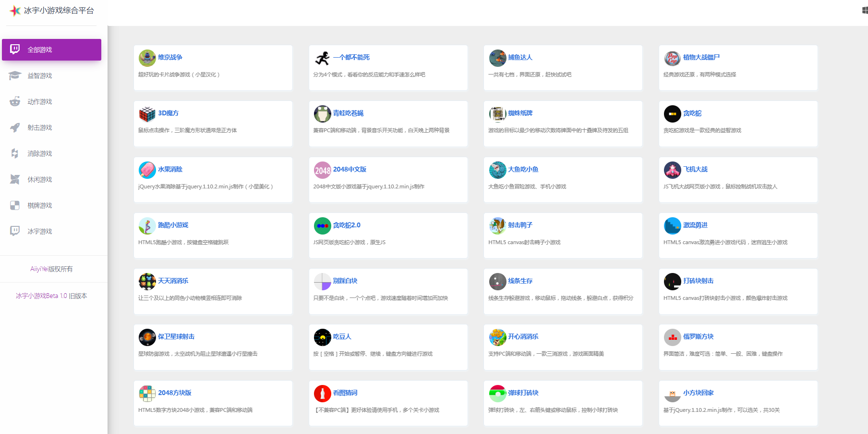Image resolution: width=868 pixels, height=434 pixels.
Task: Open the 消除游戏 category
Action: 40,154
